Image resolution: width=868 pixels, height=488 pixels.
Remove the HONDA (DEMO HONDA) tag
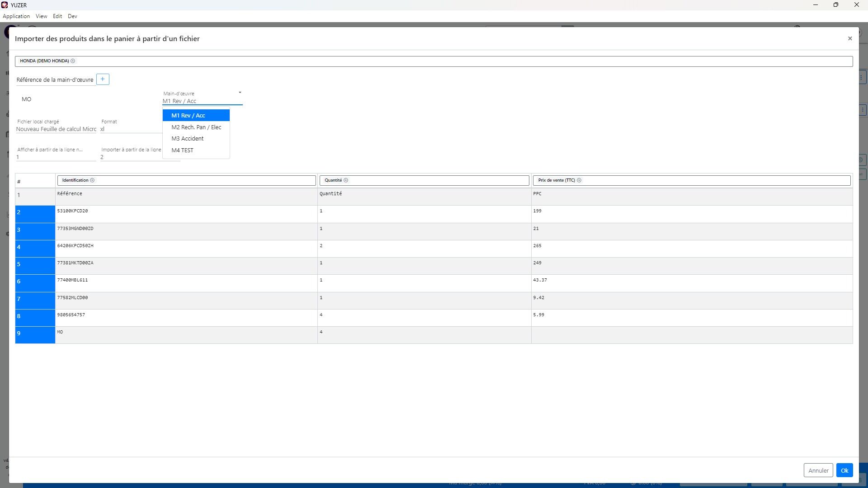(73, 61)
